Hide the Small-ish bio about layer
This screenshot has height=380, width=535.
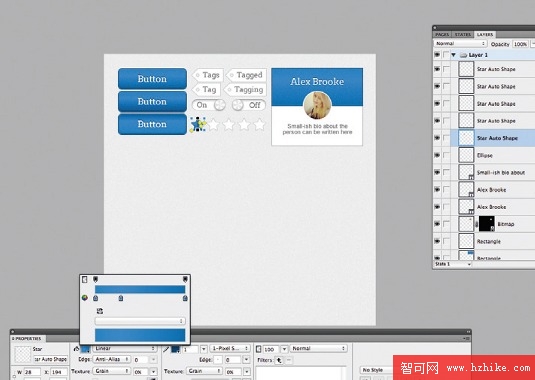coord(437,172)
